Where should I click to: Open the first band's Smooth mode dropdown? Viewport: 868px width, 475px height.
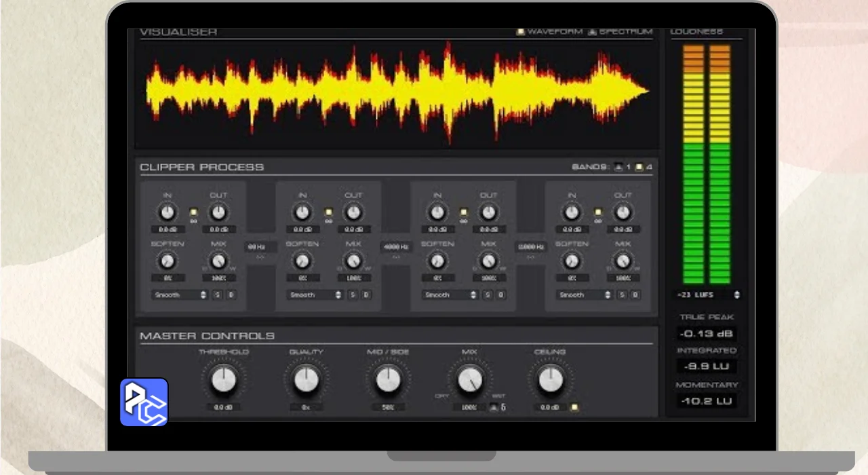click(179, 295)
